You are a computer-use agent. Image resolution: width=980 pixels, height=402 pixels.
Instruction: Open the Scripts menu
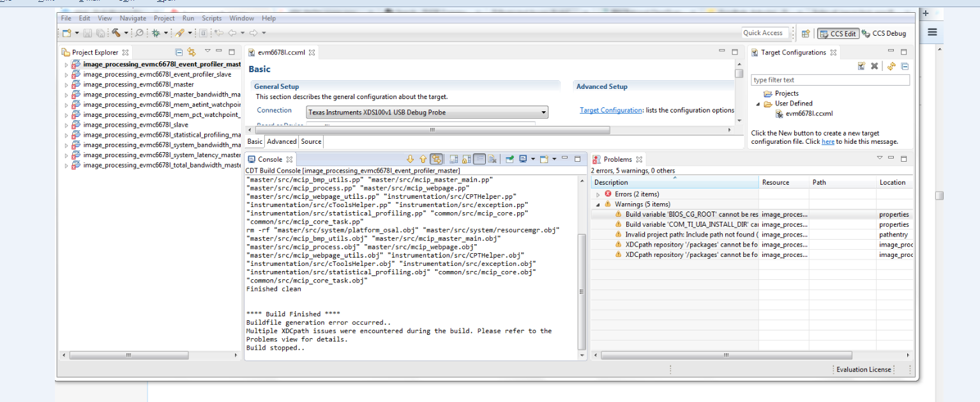[211, 19]
